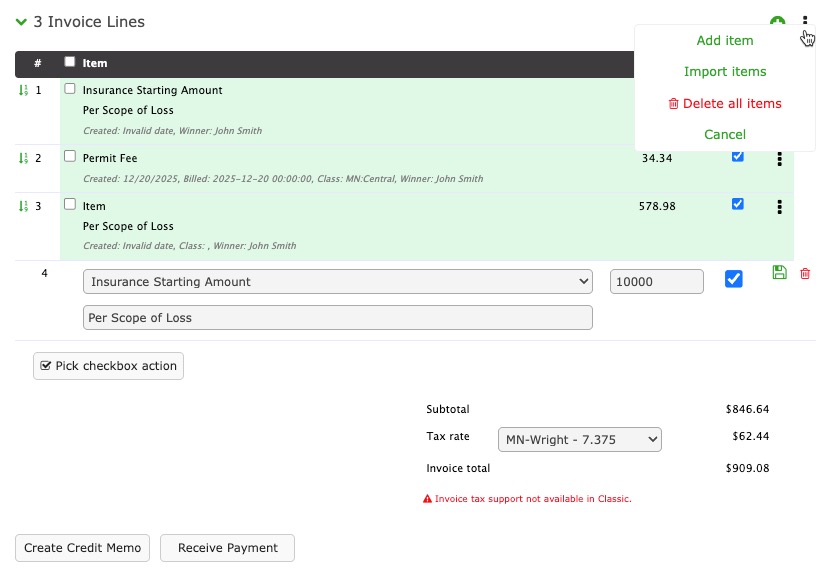Open the Permit Fee row options menu
This screenshot has width=831, height=584.
(x=779, y=159)
